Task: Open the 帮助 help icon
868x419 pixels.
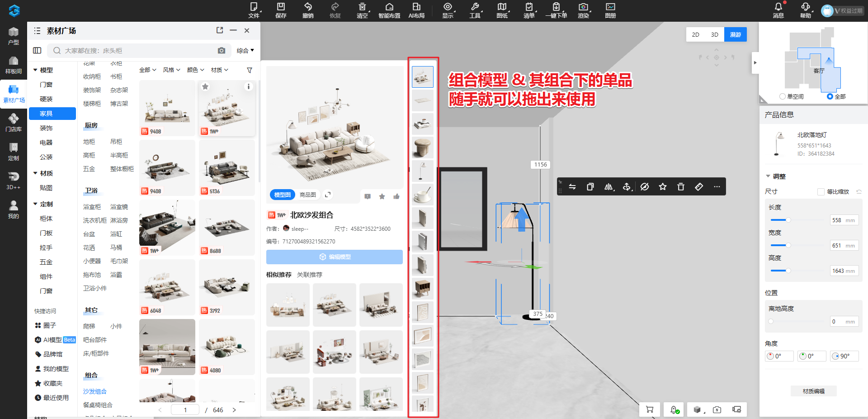Action: 806,7
